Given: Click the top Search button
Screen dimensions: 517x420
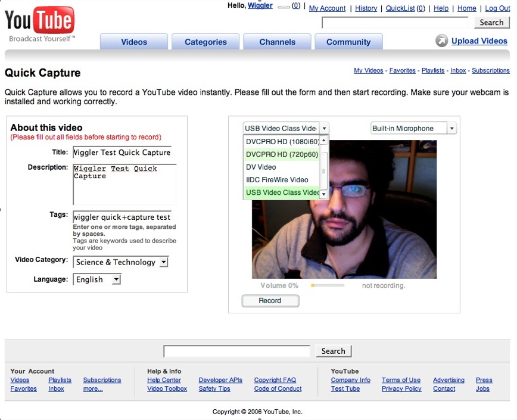Looking at the screenshot, I should [491, 23].
